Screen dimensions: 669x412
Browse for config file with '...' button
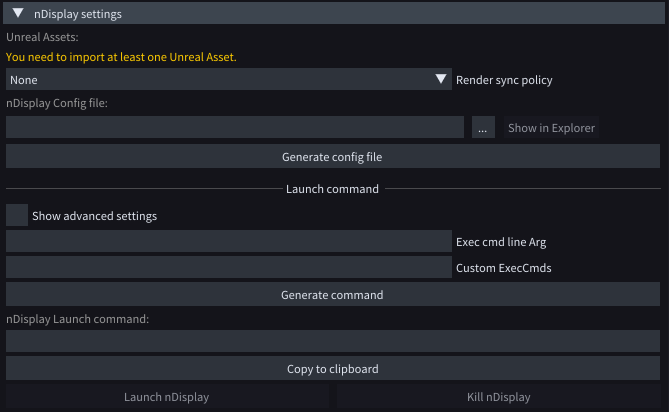482,128
